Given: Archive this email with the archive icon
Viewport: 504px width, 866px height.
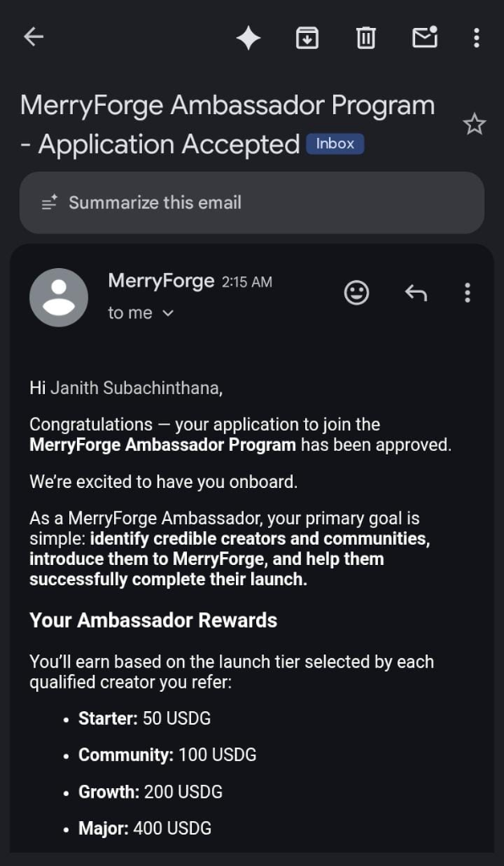Looking at the screenshot, I should point(307,37).
